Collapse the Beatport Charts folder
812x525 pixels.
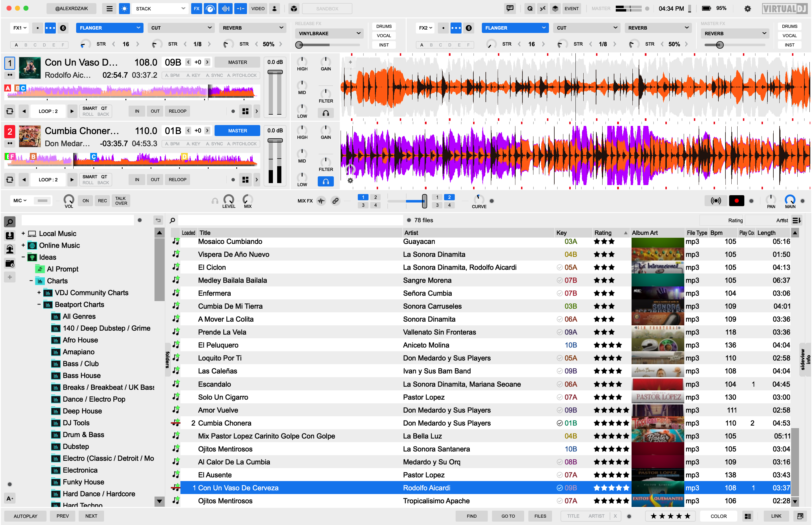point(39,304)
